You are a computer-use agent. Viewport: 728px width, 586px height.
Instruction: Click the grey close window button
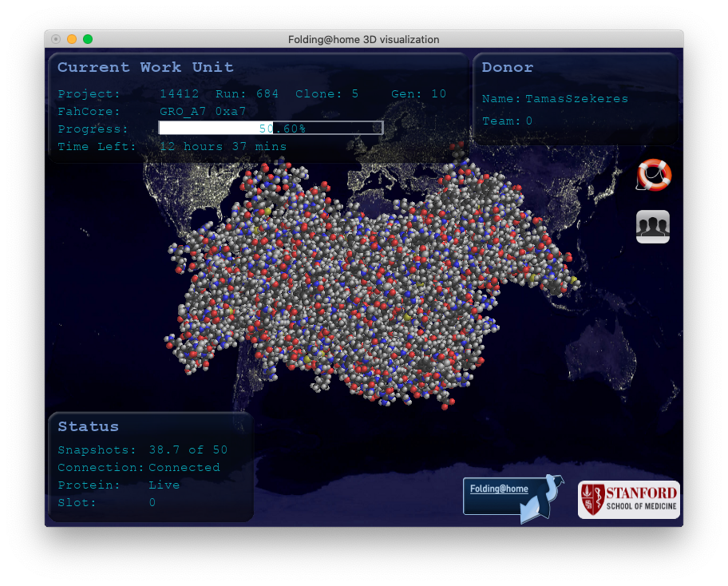tap(56, 39)
